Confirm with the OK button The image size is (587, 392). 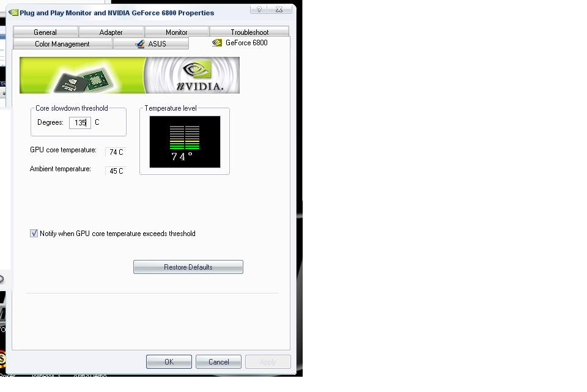(x=169, y=361)
